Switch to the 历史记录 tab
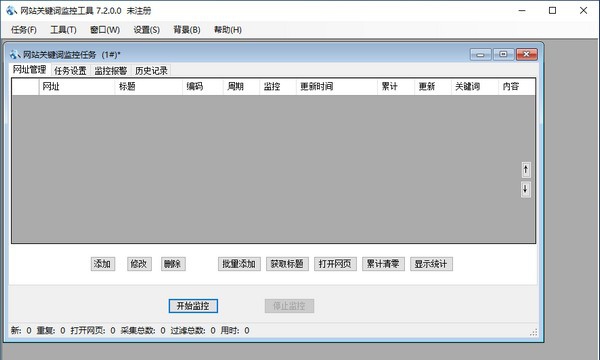 [152, 71]
